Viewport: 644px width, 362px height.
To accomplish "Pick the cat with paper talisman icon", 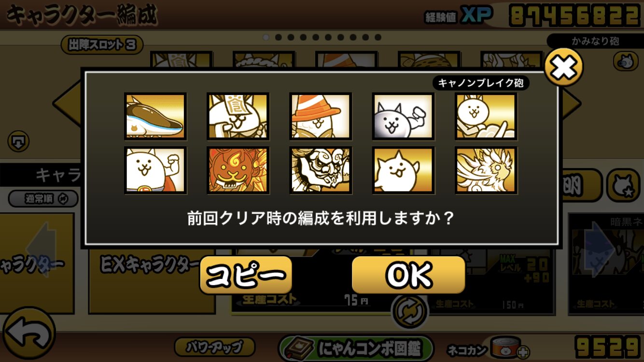I will click(x=238, y=116).
